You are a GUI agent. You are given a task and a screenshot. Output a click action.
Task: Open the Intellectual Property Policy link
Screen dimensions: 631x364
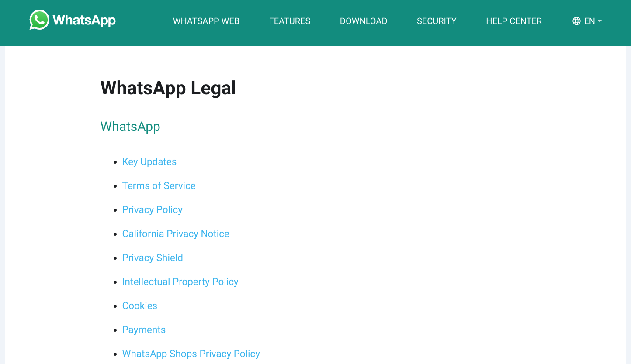point(180,282)
